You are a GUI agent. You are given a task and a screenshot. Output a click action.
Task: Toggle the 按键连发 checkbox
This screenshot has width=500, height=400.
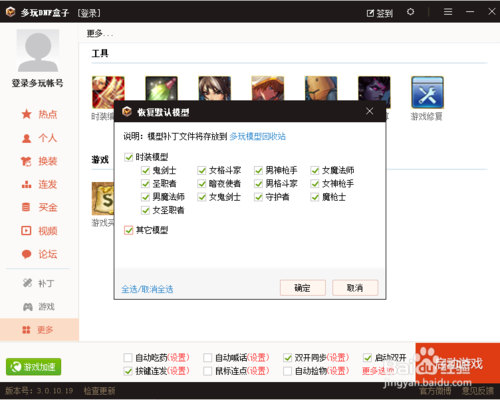[128, 371]
